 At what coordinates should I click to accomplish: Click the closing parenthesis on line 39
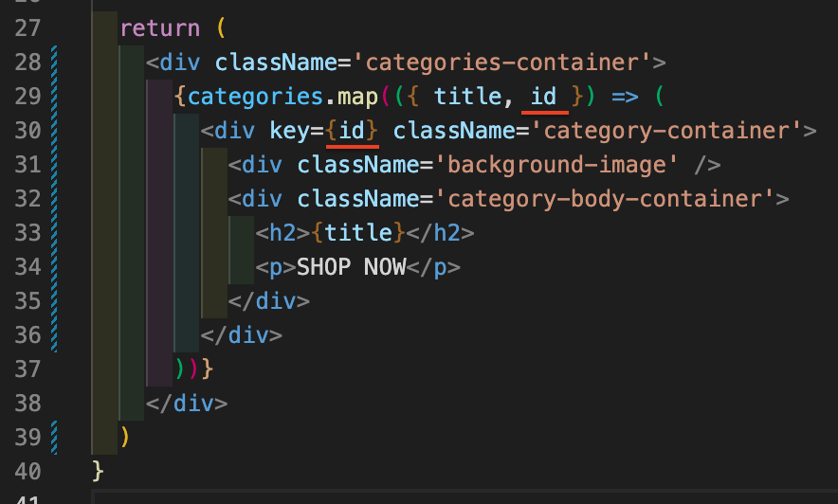tap(125, 438)
